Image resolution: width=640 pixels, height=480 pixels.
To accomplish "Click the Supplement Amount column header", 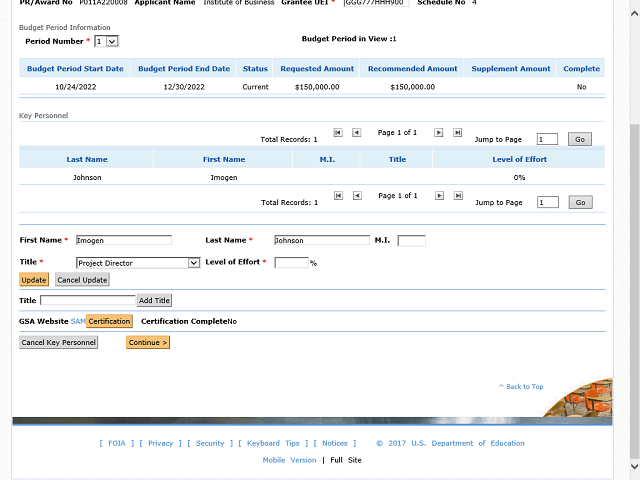I will pyautogui.click(x=511, y=69).
